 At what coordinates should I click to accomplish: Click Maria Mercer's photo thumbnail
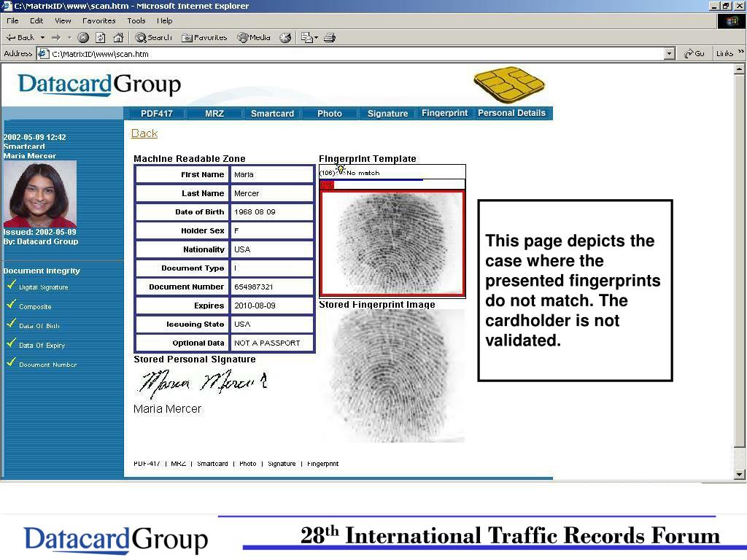point(40,194)
